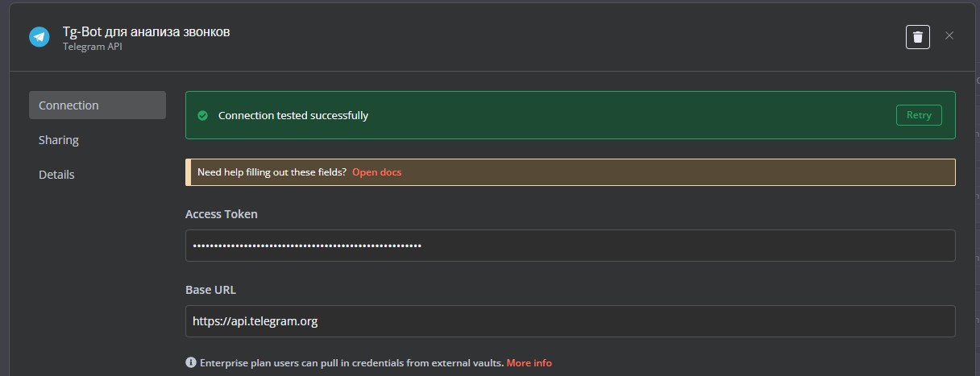Screen dimensions: 980x376
Task: Click into the Base URL field
Action: point(571,321)
